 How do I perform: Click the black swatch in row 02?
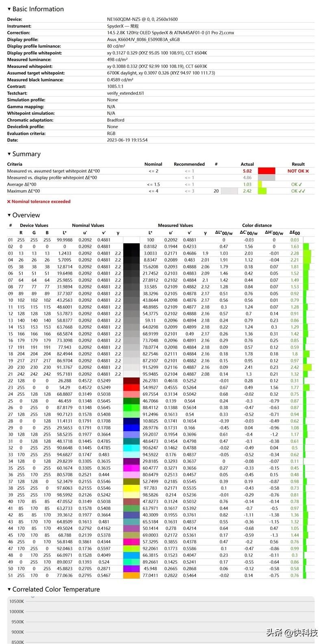tap(131, 246)
